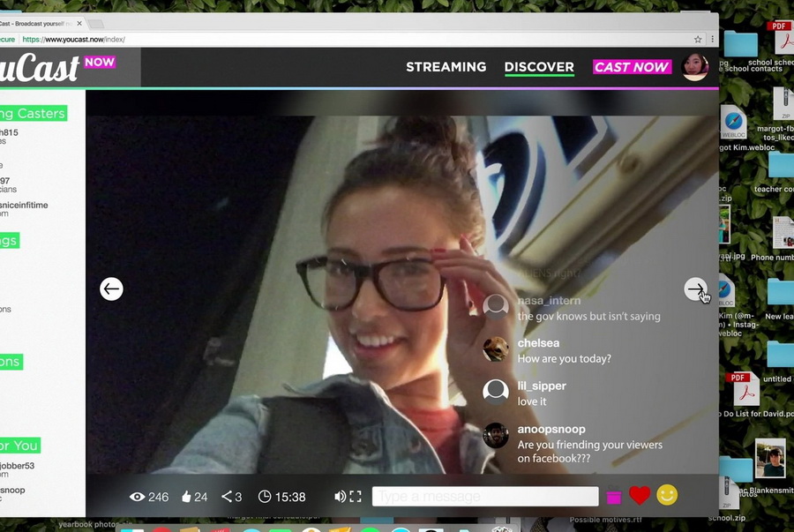The image size is (794, 532).
Task: Mute the stream using the speaker icon
Action: [x=340, y=497]
